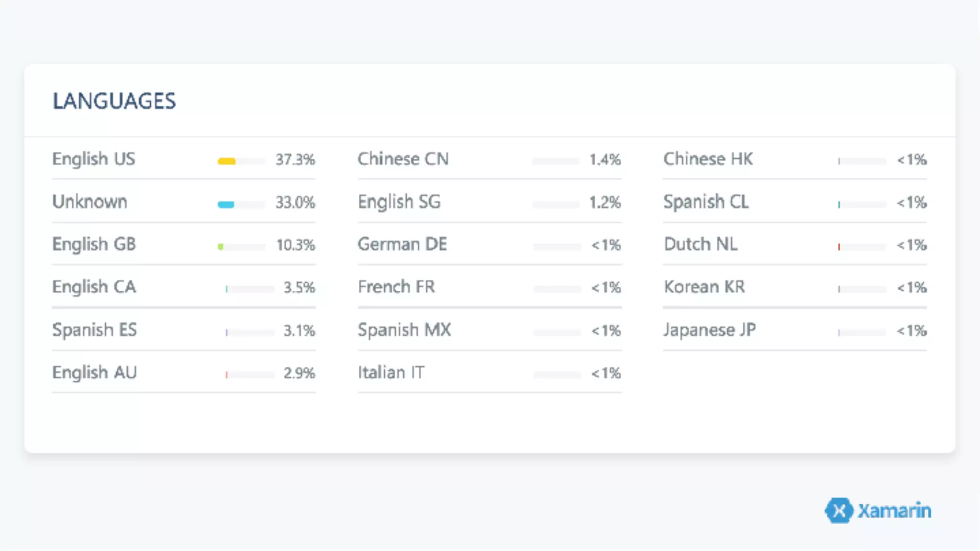Click the English AU entry
The height and width of the screenshot is (551, 980).
[94, 373]
